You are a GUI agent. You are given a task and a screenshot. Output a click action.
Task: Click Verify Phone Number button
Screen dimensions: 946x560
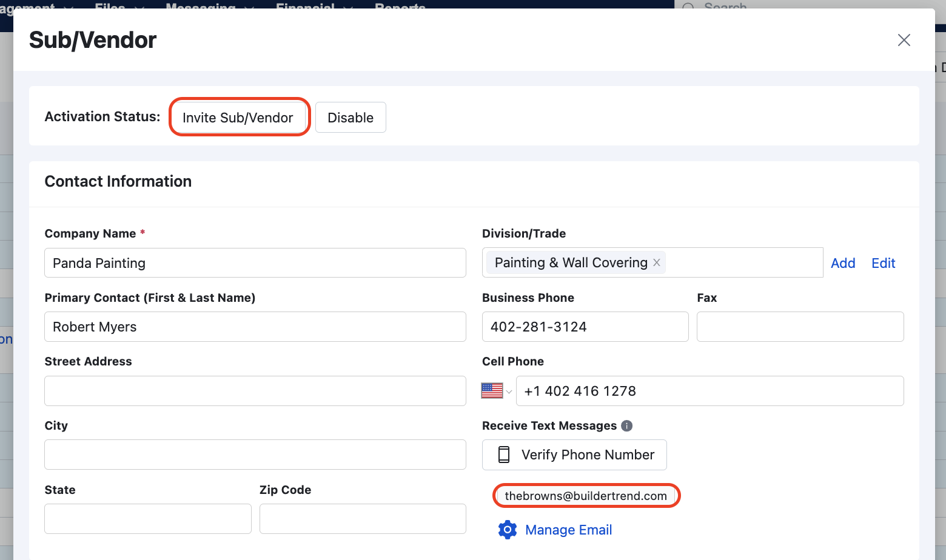click(574, 455)
